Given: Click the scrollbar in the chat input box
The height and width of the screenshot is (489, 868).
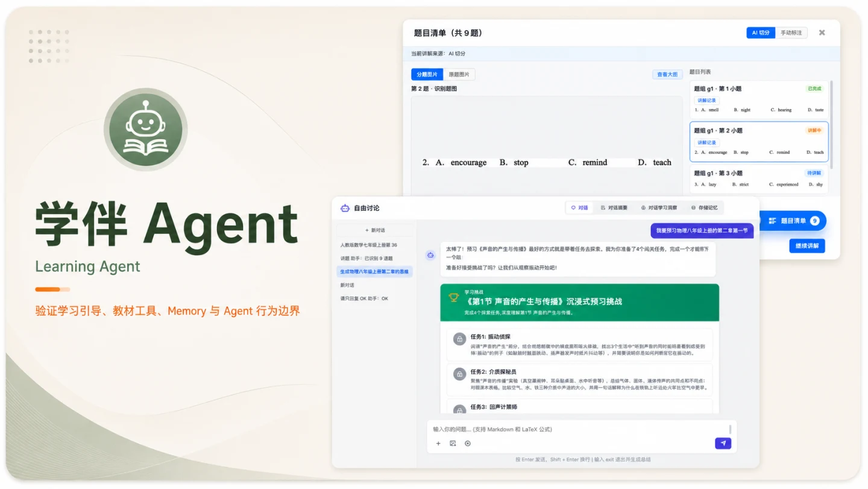Looking at the screenshot, I should 731,429.
